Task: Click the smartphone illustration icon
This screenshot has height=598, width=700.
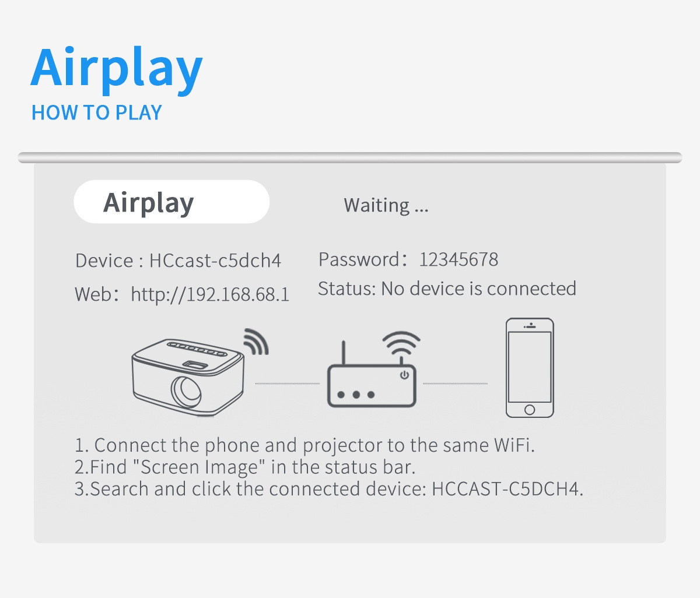Action: click(x=529, y=368)
